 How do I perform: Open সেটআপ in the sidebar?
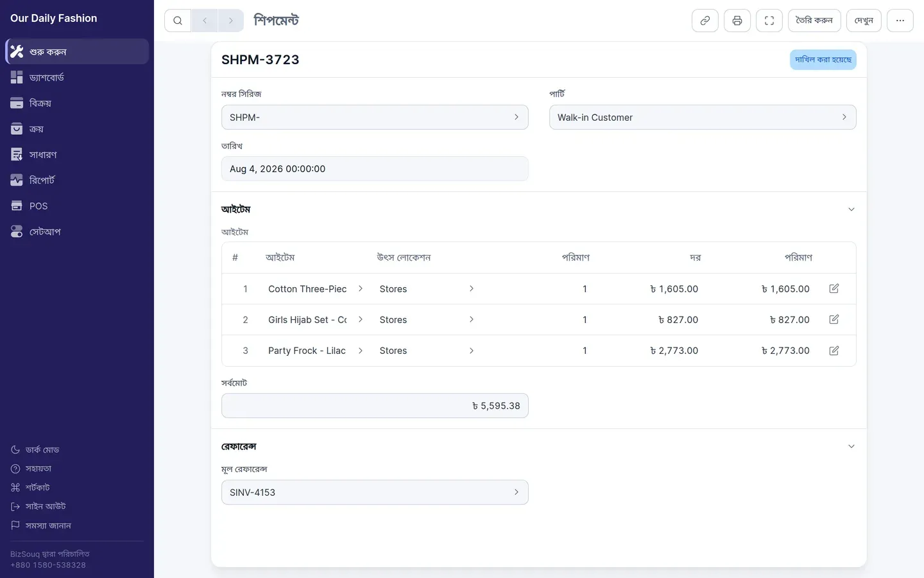point(77,231)
